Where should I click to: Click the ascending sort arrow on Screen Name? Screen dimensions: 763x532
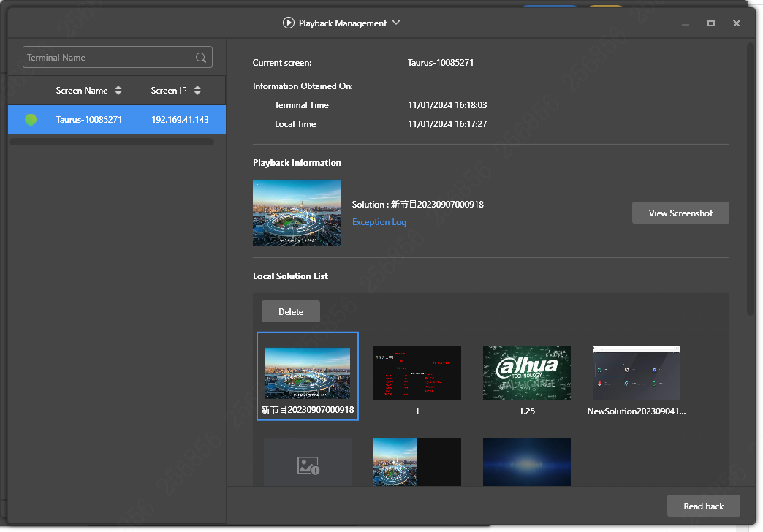coord(118,86)
